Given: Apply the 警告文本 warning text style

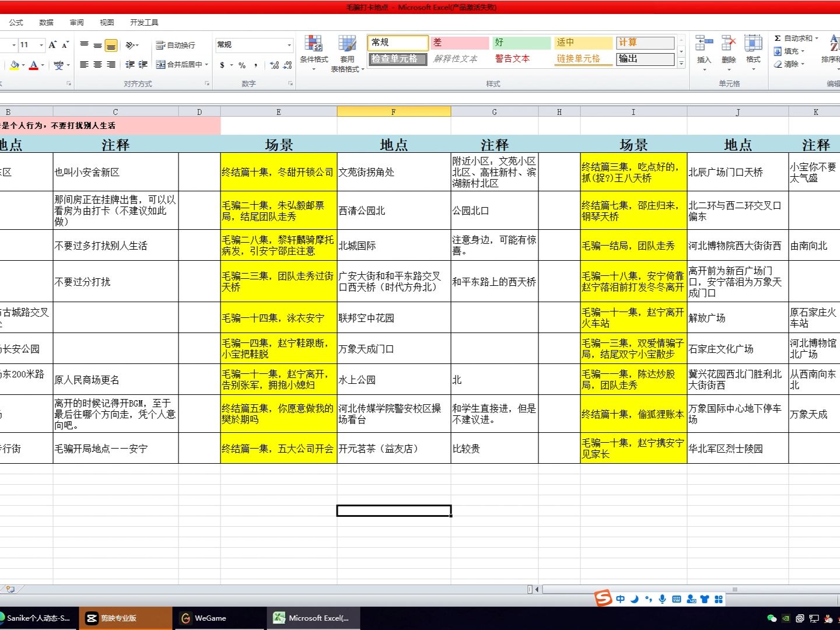Looking at the screenshot, I should (x=521, y=59).
